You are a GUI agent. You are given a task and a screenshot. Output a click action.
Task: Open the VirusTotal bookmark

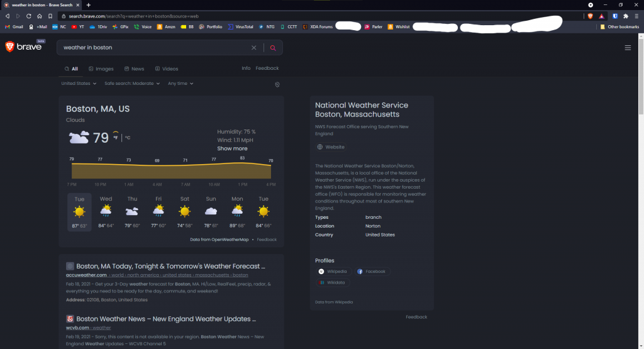click(x=241, y=26)
